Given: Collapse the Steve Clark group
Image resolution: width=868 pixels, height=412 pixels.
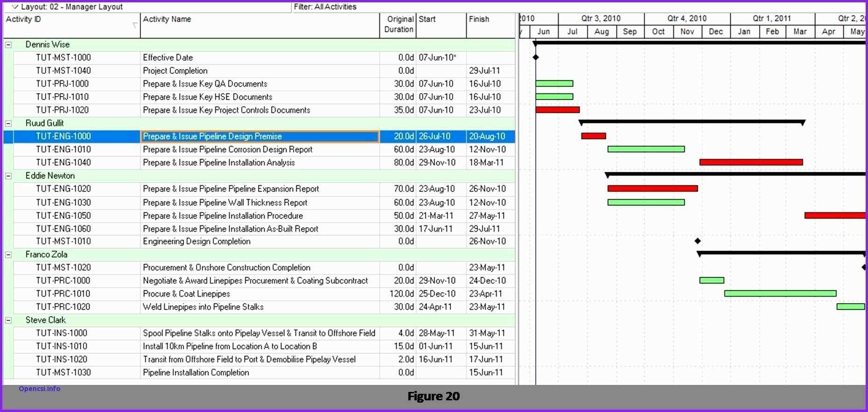Looking at the screenshot, I should (8, 320).
